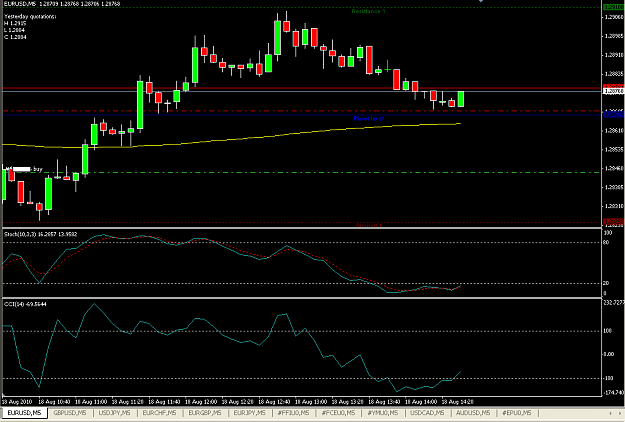The image size is (625, 422).
Task: Open the EURGBP,M5 chart tab
Action: pyautogui.click(x=205, y=413)
